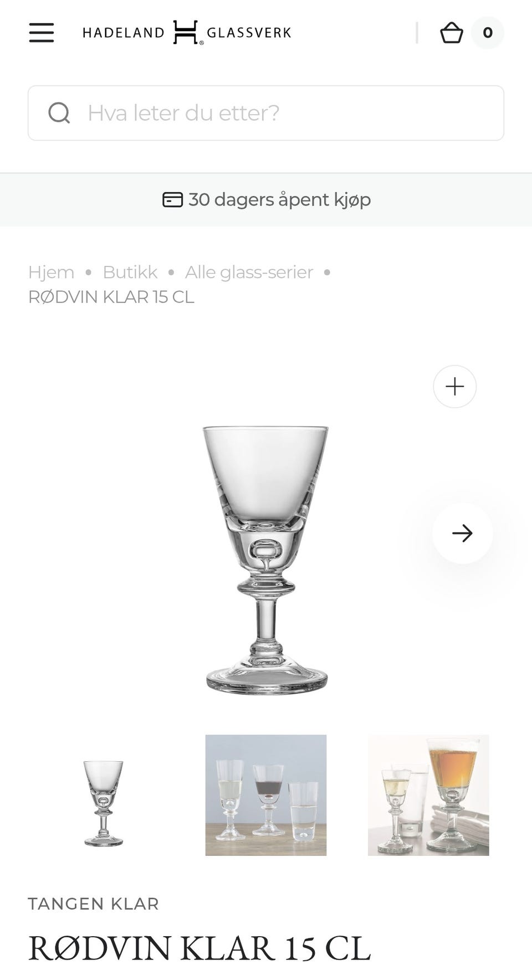Navigate to 'Butikk' breadcrumb
Image resolution: width=532 pixels, height=980 pixels.
coord(130,272)
